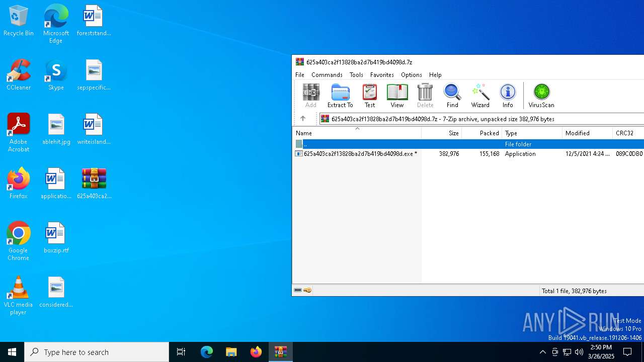This screenshot has height=362, width=644.
Task: Open the Windows Start menu
Action: tap(12, 352)
